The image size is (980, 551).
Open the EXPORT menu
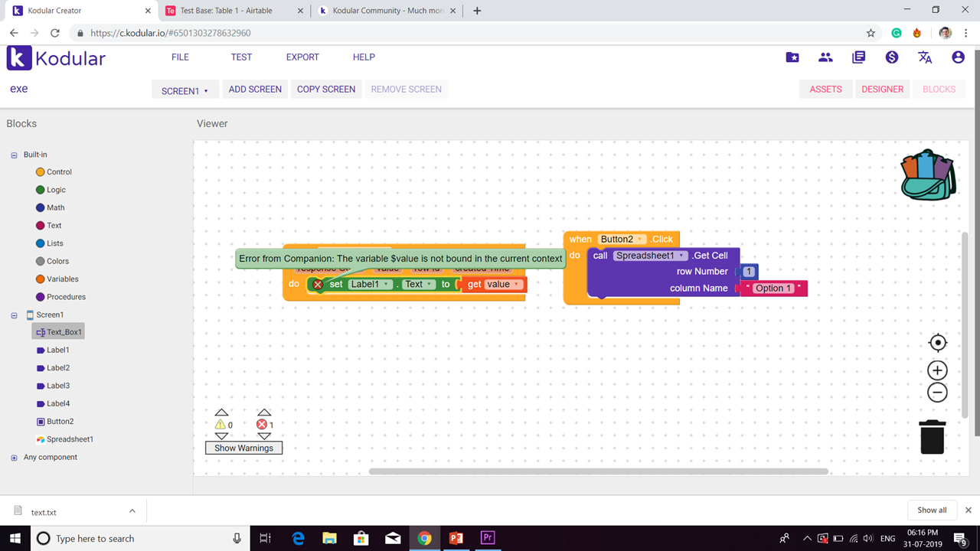tap(302, 57)
